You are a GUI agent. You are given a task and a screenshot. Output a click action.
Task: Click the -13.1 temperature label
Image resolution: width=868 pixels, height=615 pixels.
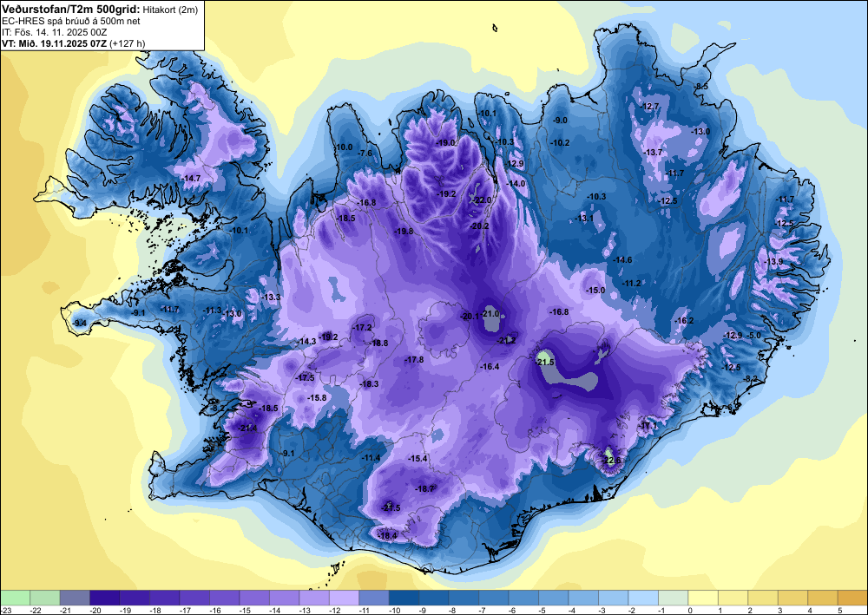tap(584, 219)
